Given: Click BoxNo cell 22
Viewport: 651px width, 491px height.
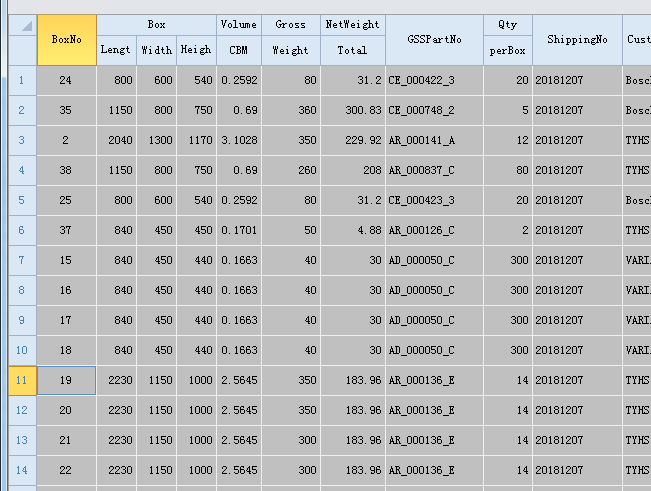Looking at the screenshot, I should pos(66,470).
